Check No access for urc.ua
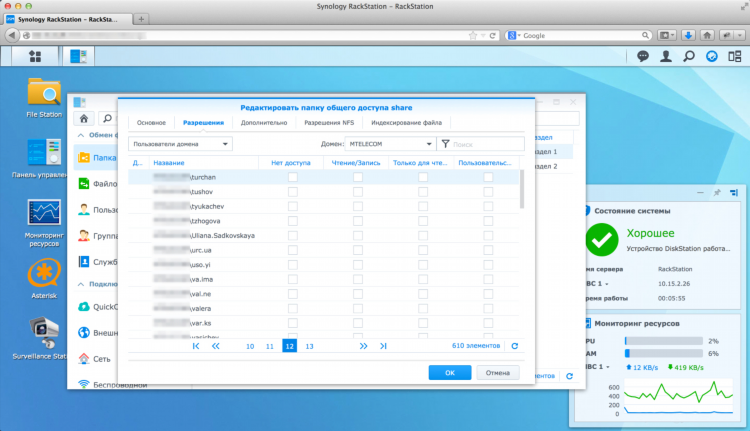Screen dimensions: 750x431 coord(293,250)
